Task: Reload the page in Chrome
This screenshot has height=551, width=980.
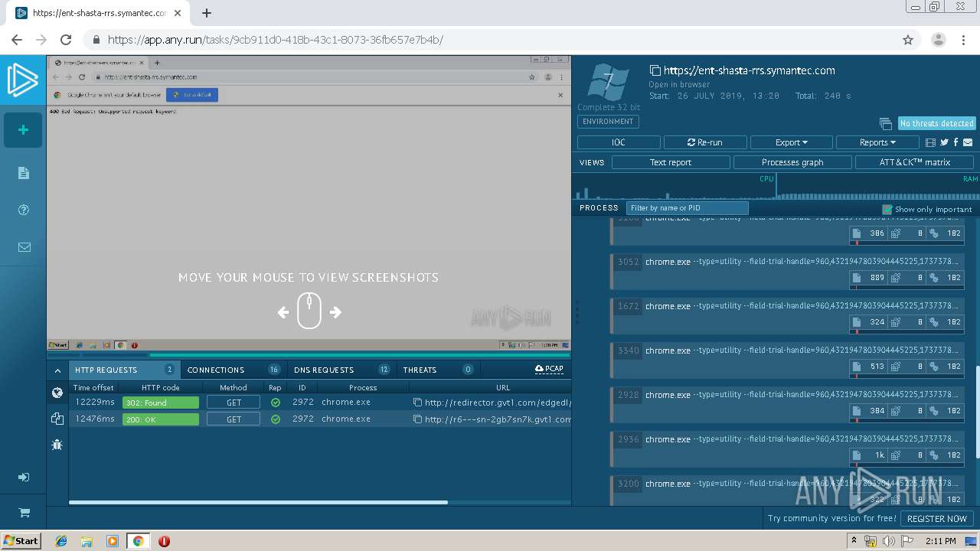Action: coord(66,40)
